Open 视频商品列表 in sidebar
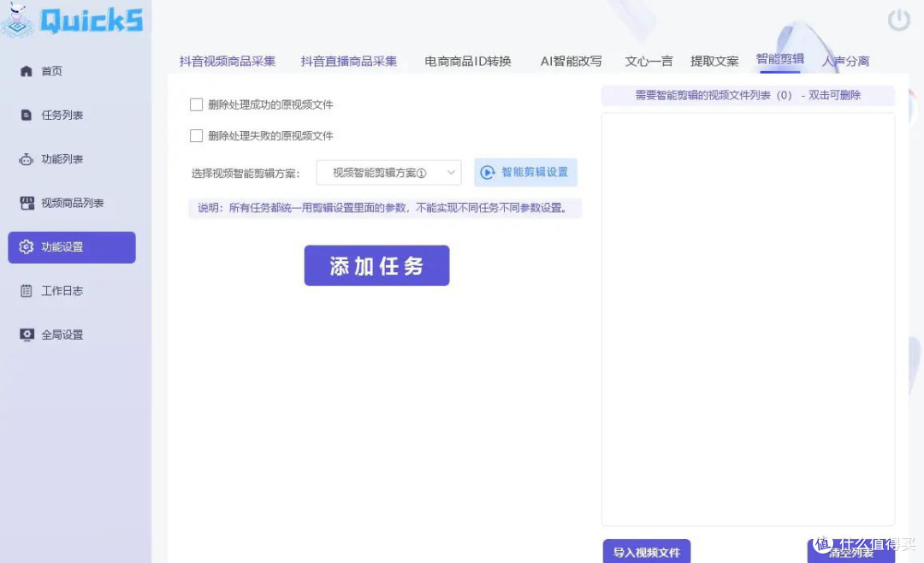The height and width of the screenshot is (563, 924). pos(72,204)
